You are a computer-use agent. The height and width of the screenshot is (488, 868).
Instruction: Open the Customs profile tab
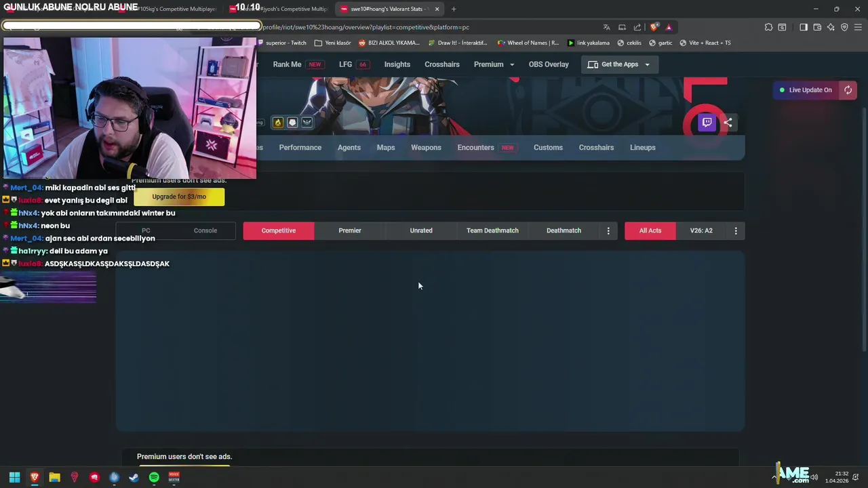[548, 148]
